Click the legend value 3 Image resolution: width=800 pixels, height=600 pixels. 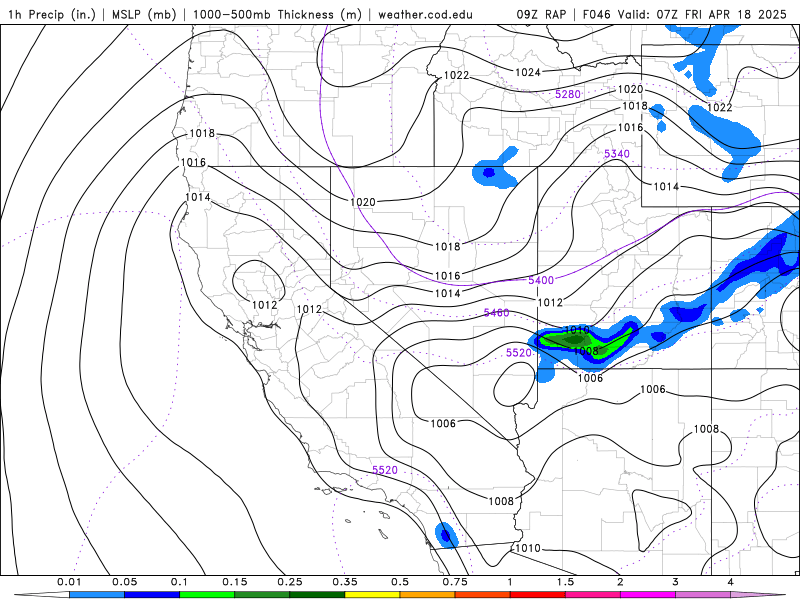675,582
